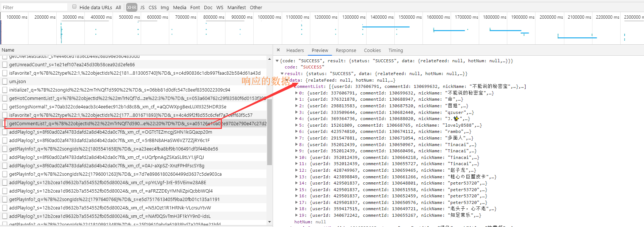
Task: Close the request details panel
Action: [x=278, y=50]
